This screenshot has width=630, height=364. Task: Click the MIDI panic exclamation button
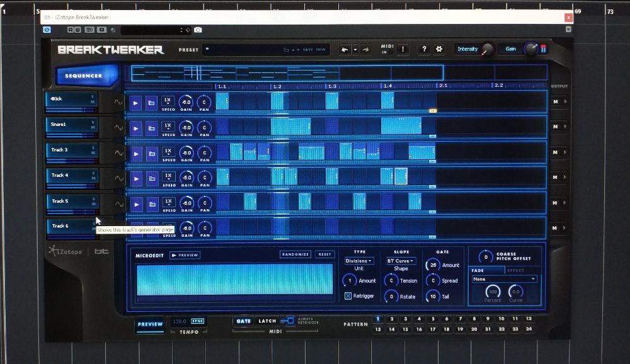pos(403,49)
